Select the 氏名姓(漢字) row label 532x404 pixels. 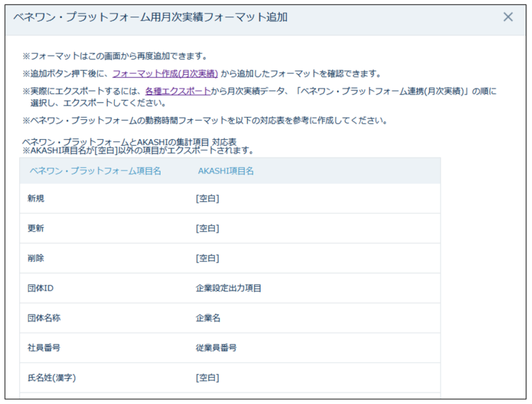point(51,378)
